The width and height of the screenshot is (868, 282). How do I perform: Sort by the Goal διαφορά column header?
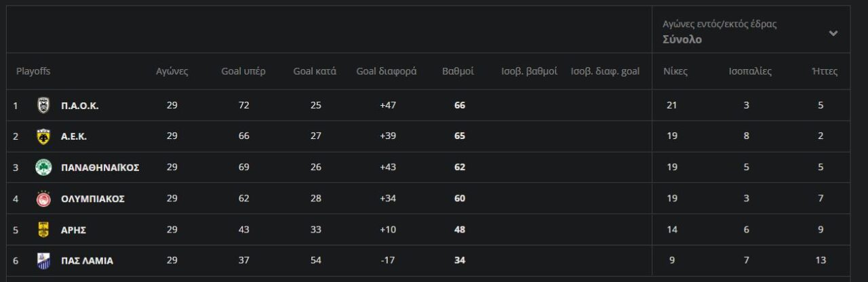[387, 71]
